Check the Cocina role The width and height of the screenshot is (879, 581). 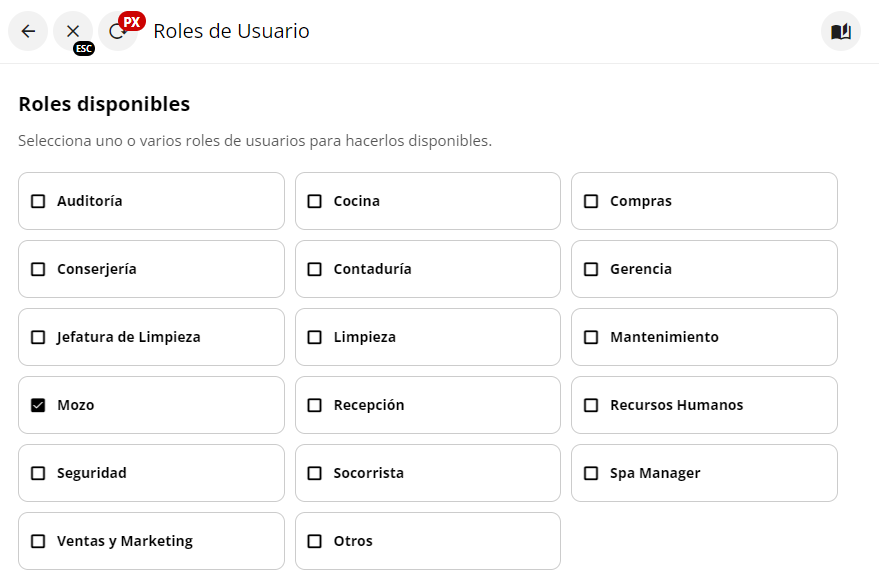(315, 201)
